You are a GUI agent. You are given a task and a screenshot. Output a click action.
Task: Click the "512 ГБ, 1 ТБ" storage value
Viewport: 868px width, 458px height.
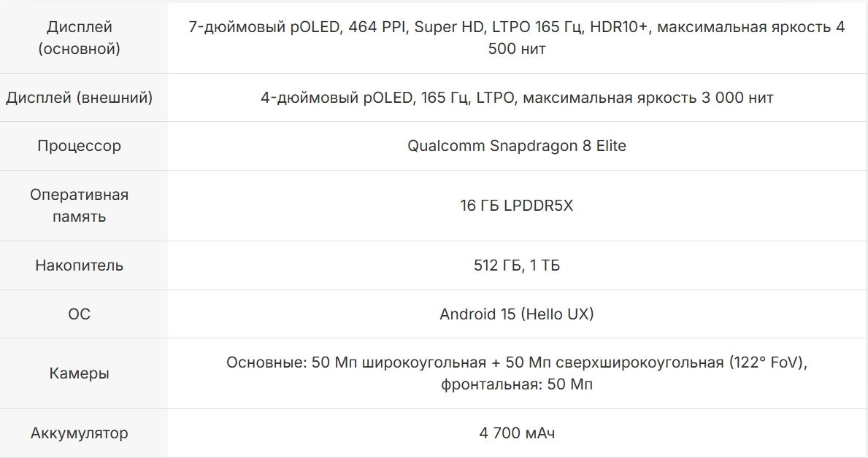point(516,265)
